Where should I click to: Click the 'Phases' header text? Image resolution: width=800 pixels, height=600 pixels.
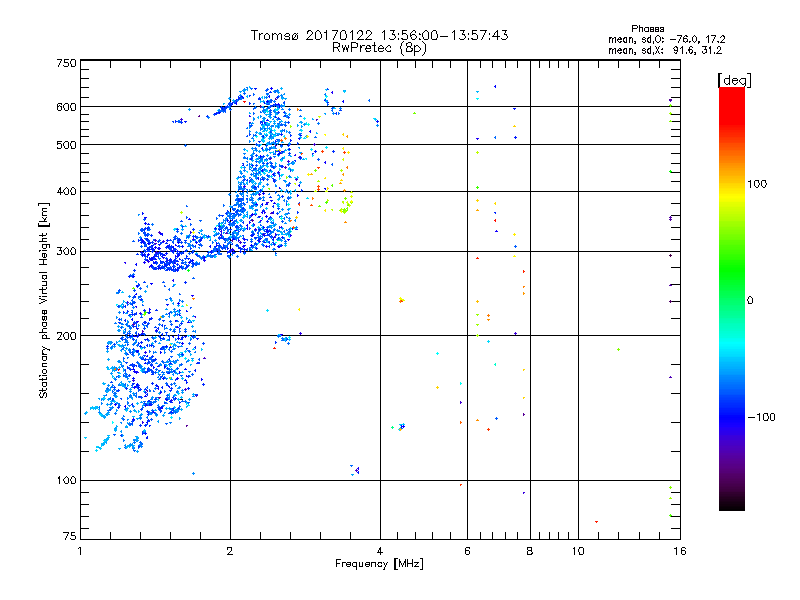pyautogui.click(x=647, y=29)
